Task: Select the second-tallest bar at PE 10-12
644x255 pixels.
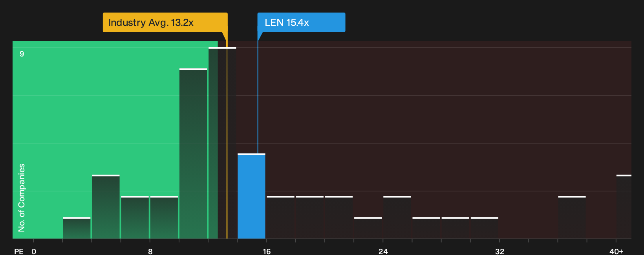Action: tap(193, 153)
